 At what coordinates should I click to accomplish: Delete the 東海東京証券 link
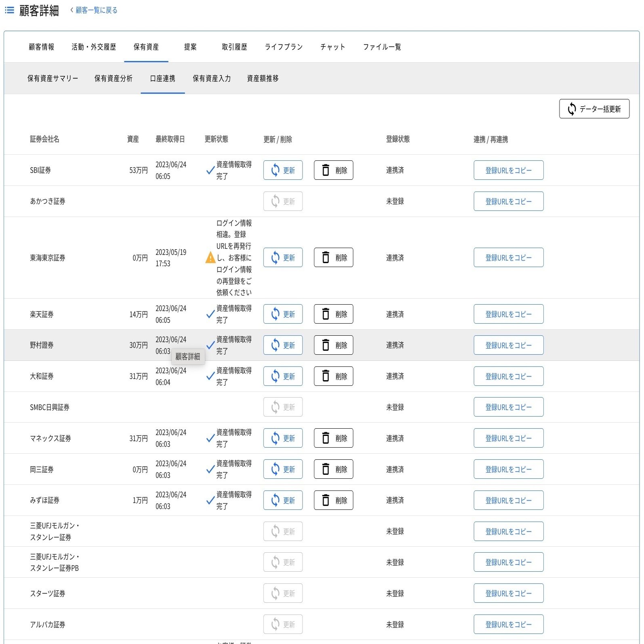333,257
